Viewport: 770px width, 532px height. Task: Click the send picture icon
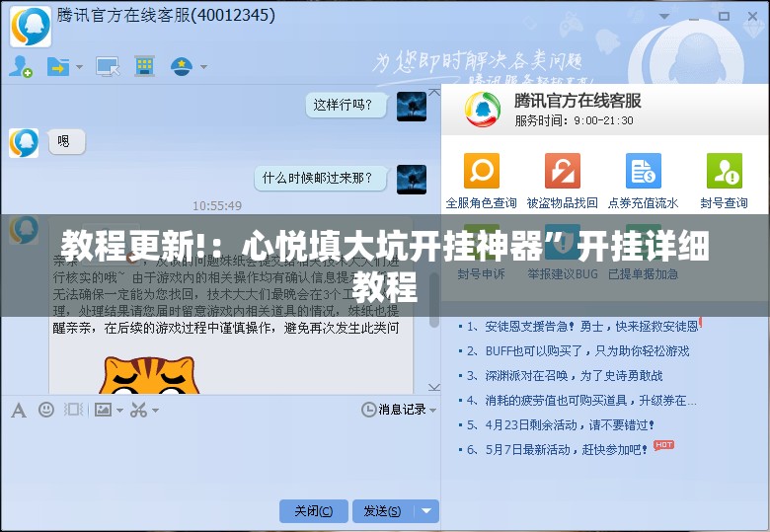pos(103,410)
